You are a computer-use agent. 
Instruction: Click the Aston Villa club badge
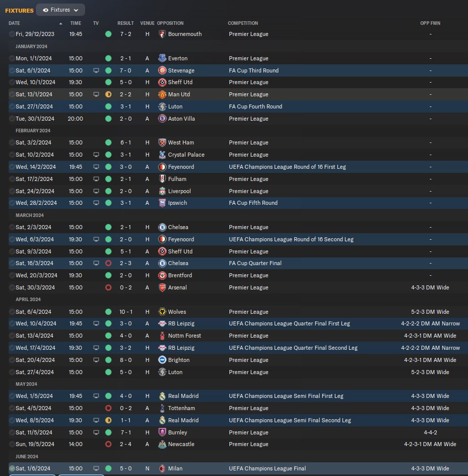point(162,119)
